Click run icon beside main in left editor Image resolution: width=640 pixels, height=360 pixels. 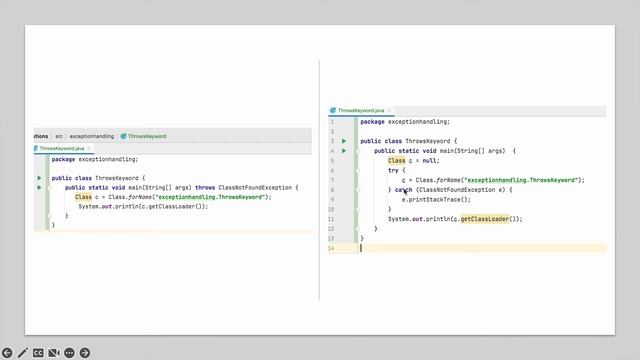[39, 188]
